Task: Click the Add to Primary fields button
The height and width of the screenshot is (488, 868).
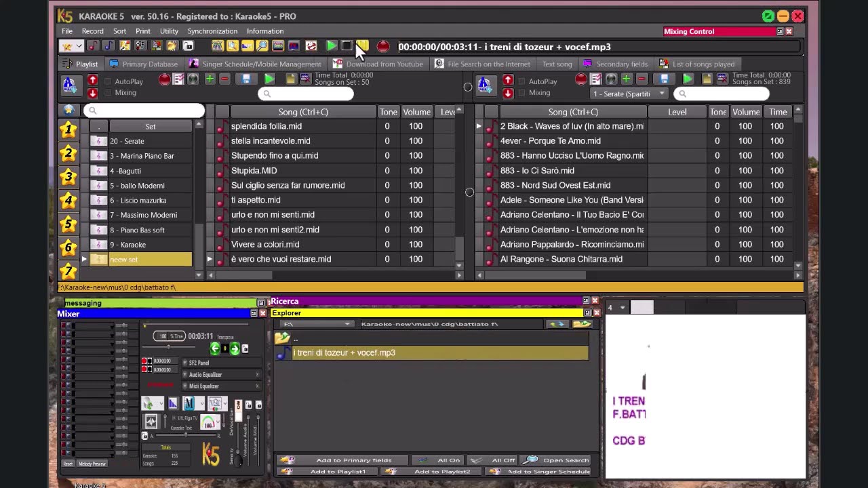Action: (344, 460)
